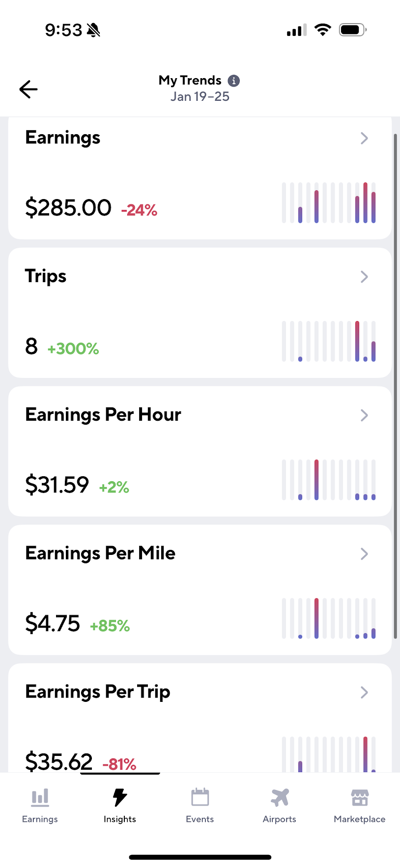Switch to the Marketplace tab label
Viewport: 400px width, 868px height.
pos(360,819)
